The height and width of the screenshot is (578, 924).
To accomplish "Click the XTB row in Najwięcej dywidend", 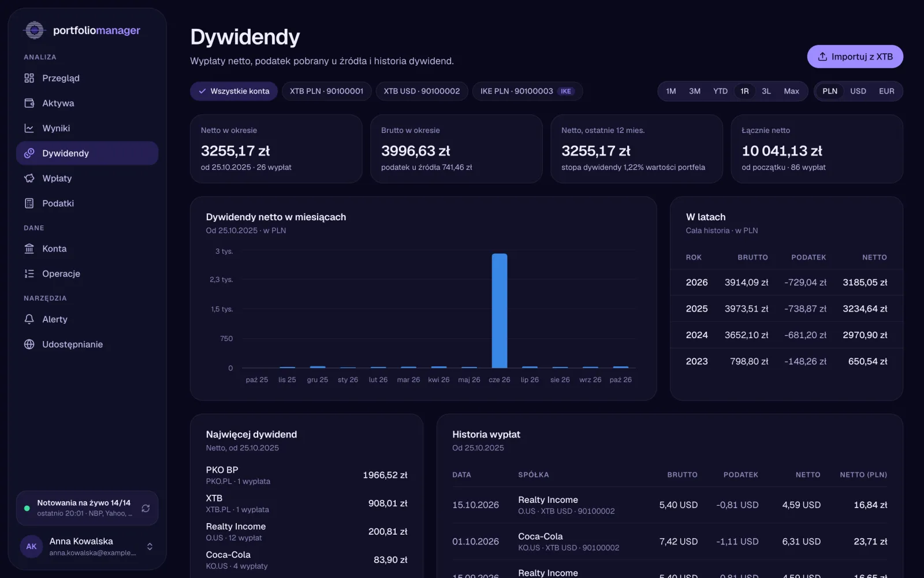I will (307, 503).
